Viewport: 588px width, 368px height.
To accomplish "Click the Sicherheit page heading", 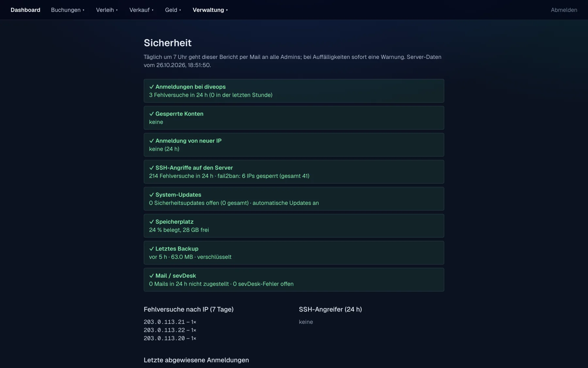I will point(168,43).
